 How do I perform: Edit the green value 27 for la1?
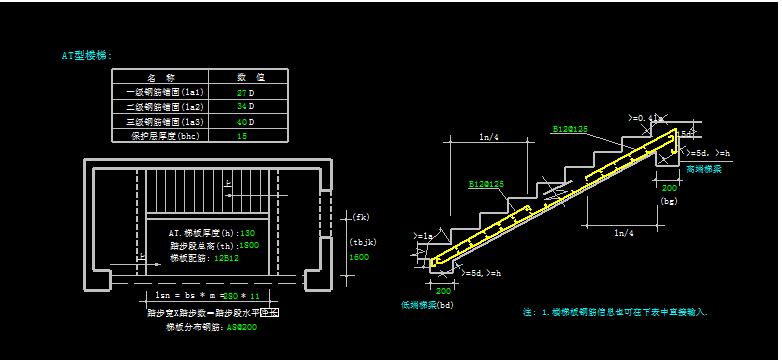coord(242,93)
